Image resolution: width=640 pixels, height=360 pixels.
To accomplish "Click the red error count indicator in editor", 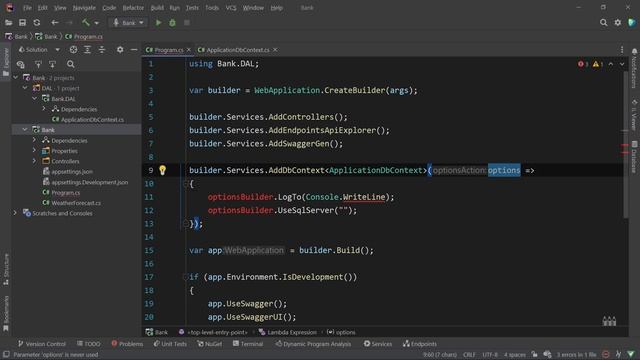I will point(583,64).
